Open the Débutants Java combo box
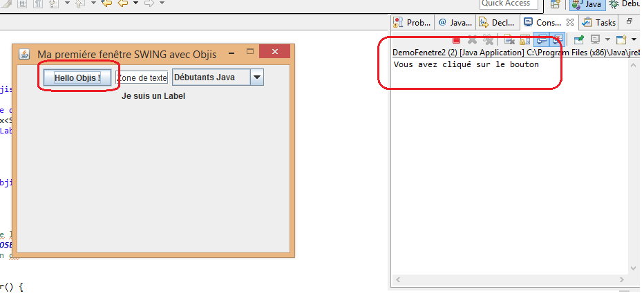 (x=256, y=77)
